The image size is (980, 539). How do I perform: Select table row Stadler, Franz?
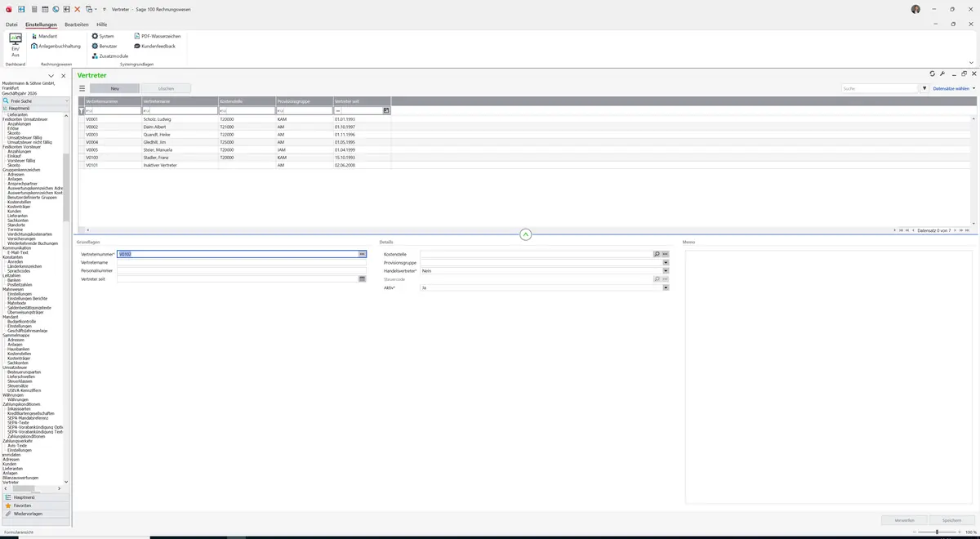pos(234,158)
